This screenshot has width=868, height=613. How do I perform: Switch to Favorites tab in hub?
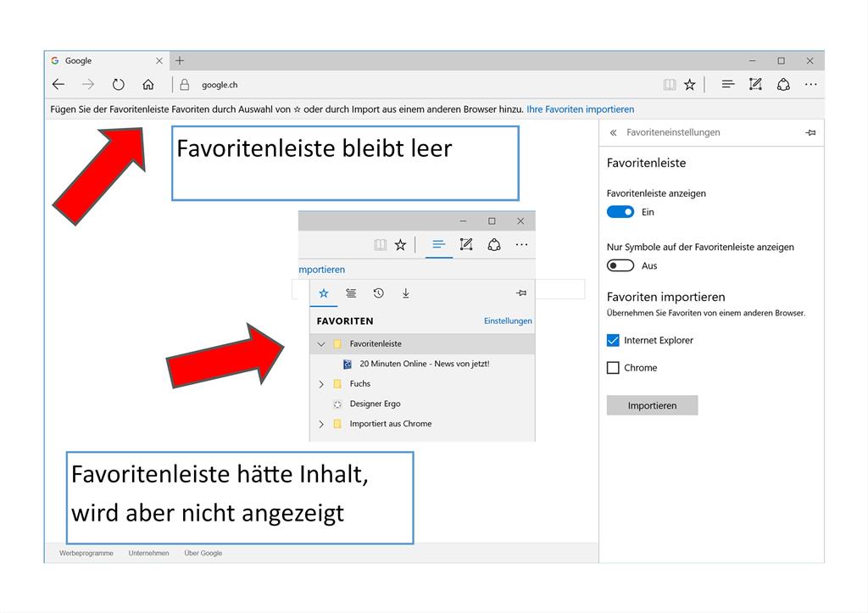tap(324, 293)
